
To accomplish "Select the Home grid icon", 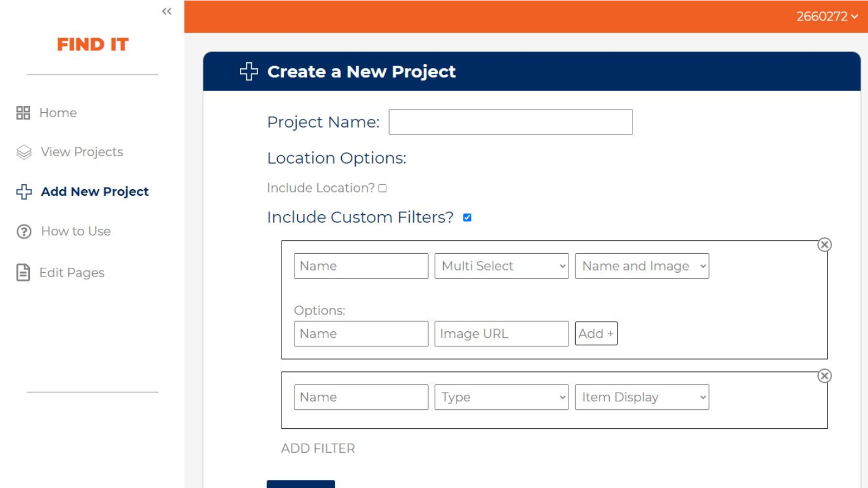I will pos(23,113).
